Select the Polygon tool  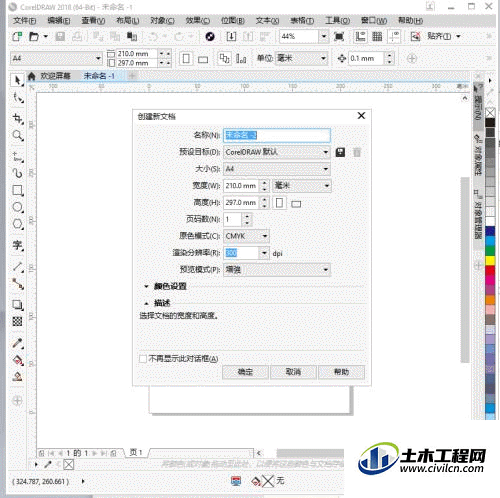[x=17, y=224]
